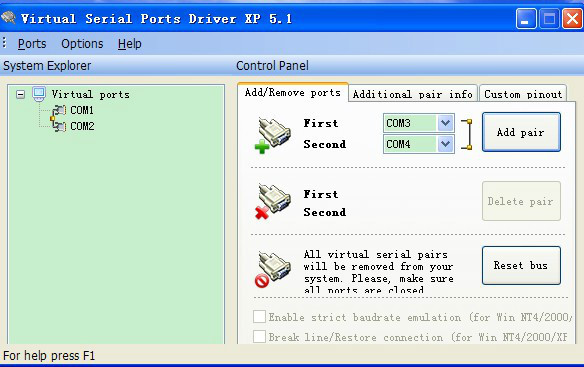Collapse the Virtual ports tree node
This screenshot has height=367, width=584.
pyautogui.click(x=21, y=95)
